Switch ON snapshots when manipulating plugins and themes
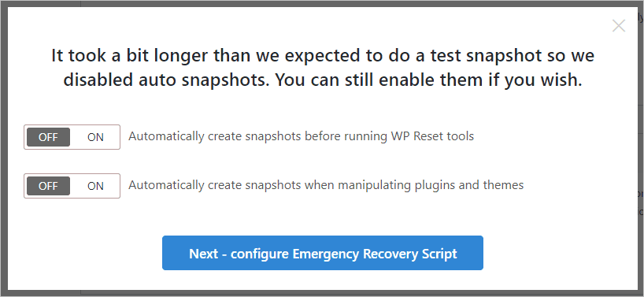The height and width of the screenshot is (297, 644). [x=95, y=186]
